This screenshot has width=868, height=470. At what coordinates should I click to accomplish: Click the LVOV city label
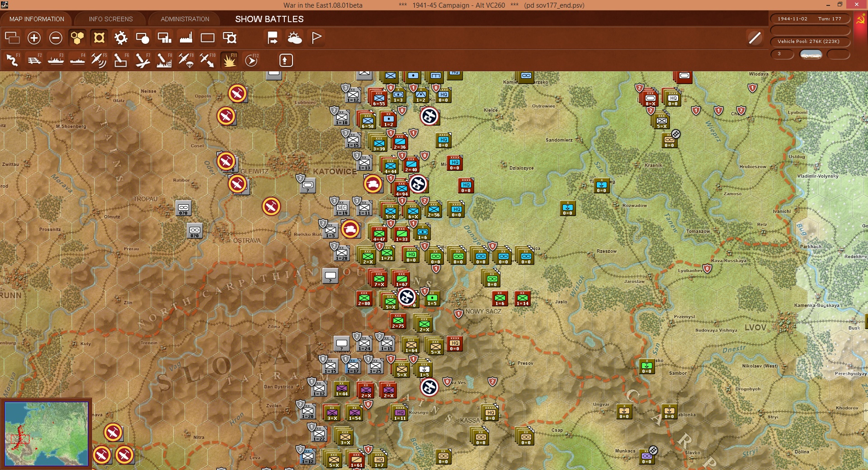pos(755,328)
